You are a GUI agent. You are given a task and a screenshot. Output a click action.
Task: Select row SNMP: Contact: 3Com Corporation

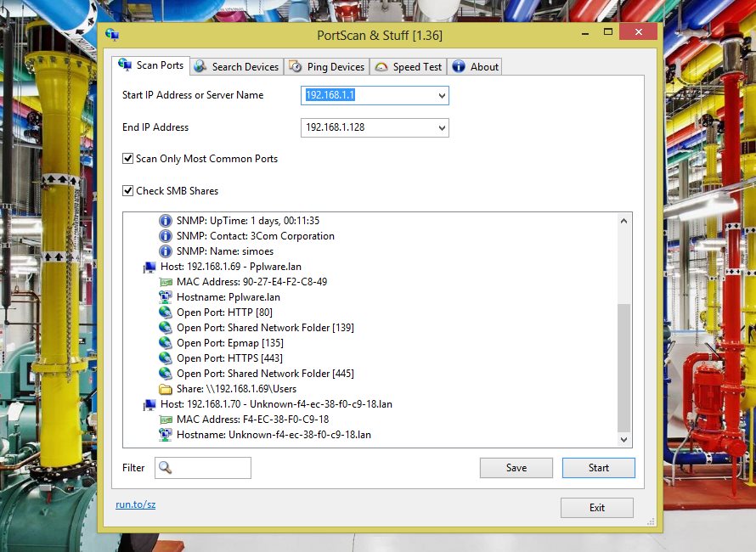coord(255,236)
